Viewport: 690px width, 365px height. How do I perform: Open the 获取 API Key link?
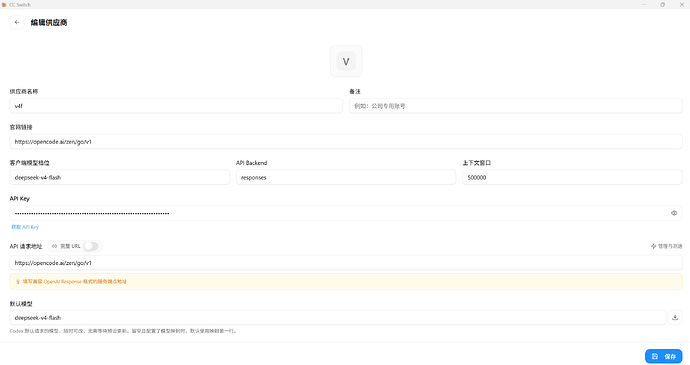[25, 227]
